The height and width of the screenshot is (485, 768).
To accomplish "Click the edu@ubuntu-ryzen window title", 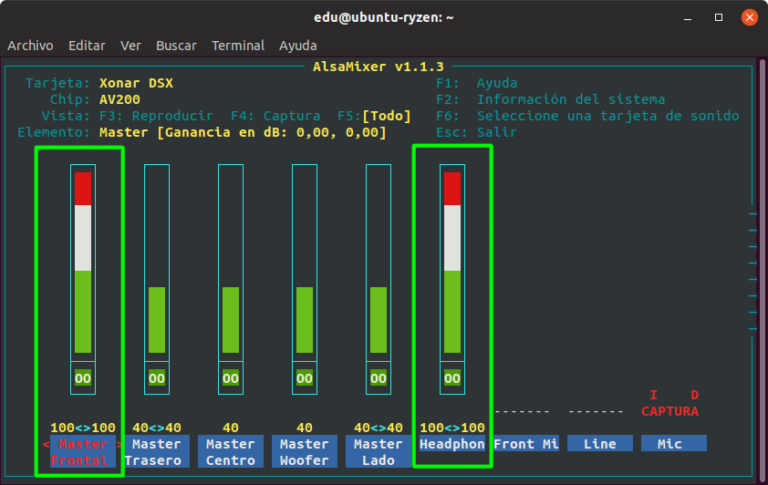I will point(384,18).
